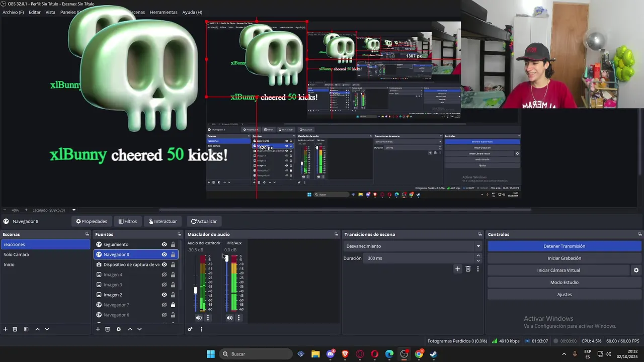Add a scene transition with the plus icon
644x362 pixels.
click(x=458, y=269)
